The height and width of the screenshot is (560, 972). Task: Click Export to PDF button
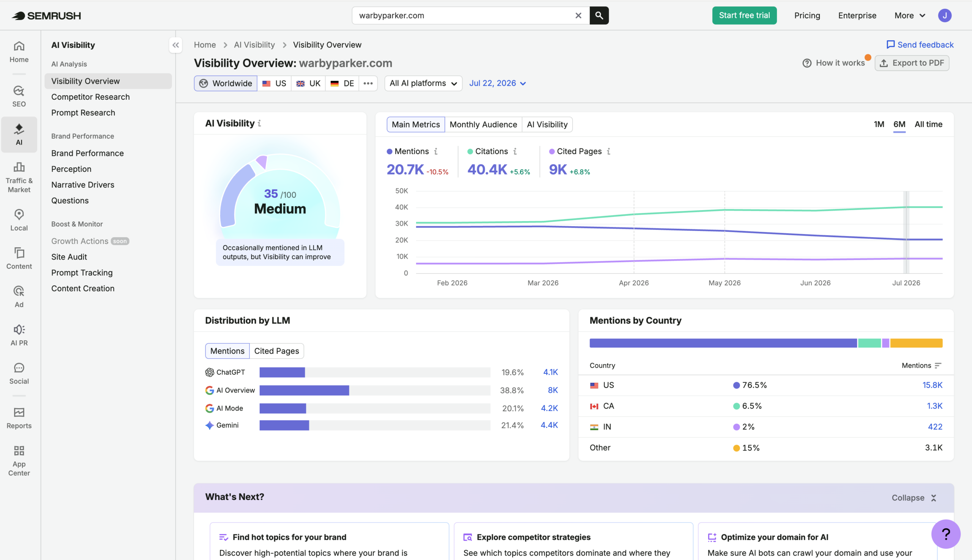coord(912,63)
